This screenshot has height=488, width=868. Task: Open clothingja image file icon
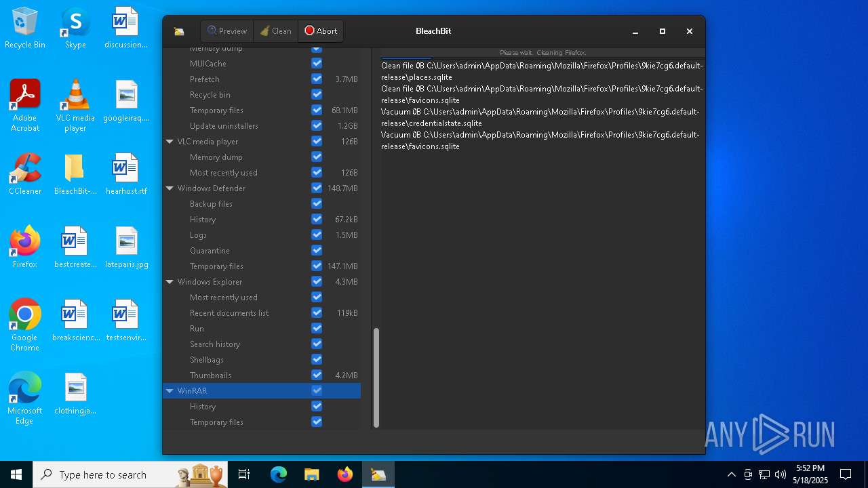75,394
